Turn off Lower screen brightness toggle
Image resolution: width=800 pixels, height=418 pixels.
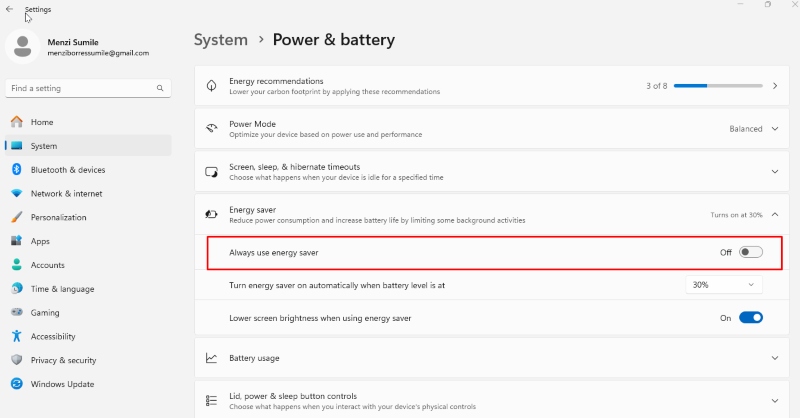click(x=751, y=317)
